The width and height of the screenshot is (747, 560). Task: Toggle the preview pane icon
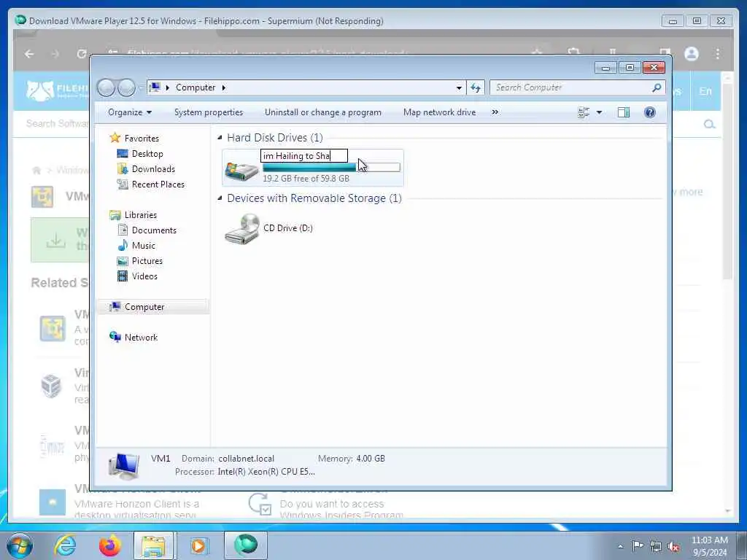(x=623, y=112)
